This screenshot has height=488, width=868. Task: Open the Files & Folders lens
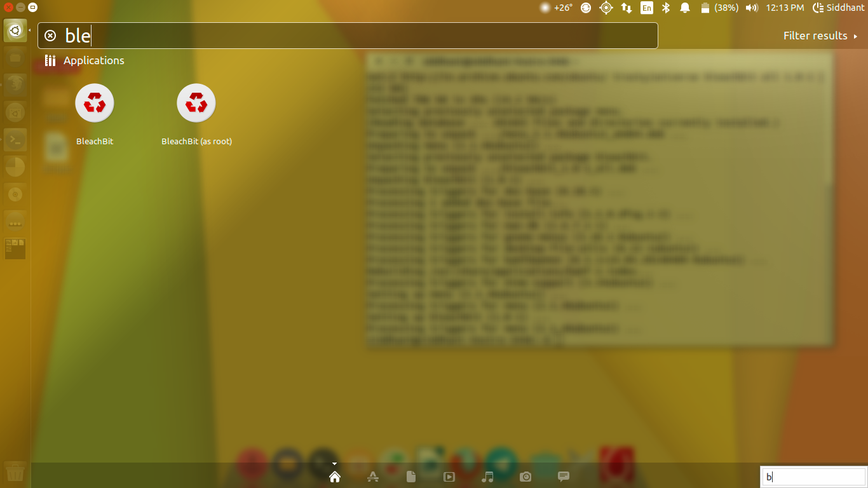411,477
